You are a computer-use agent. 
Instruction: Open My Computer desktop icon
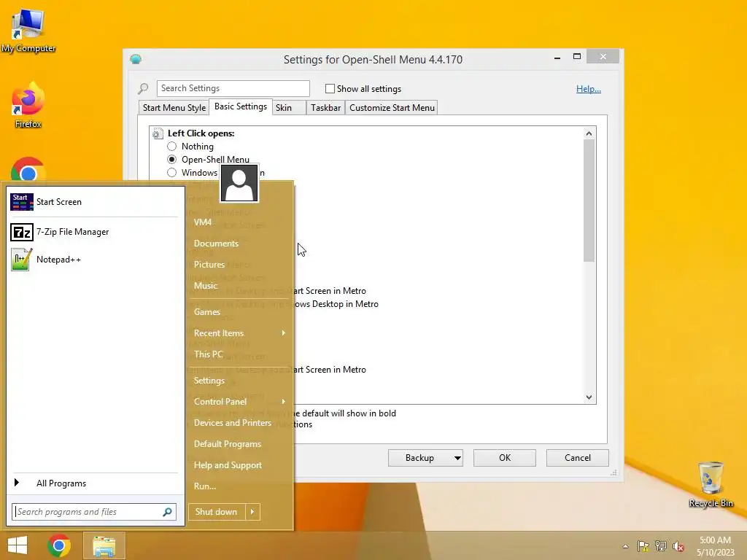tap(28, 31)
